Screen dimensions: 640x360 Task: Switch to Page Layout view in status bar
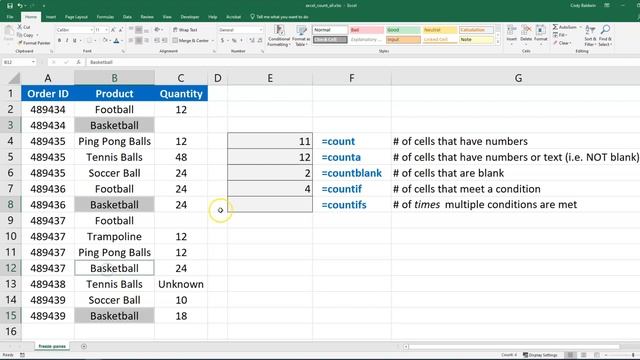click(x=584, y=355)
